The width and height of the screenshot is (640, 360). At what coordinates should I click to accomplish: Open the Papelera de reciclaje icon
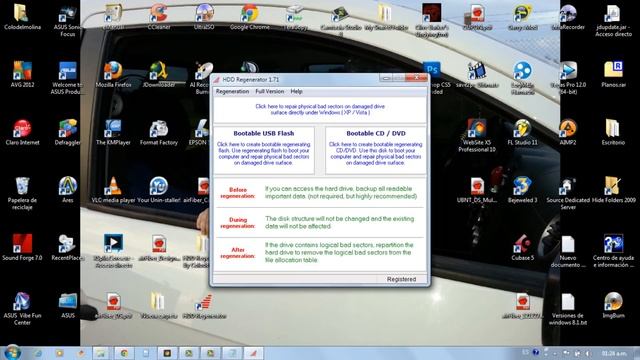point(22,193)
